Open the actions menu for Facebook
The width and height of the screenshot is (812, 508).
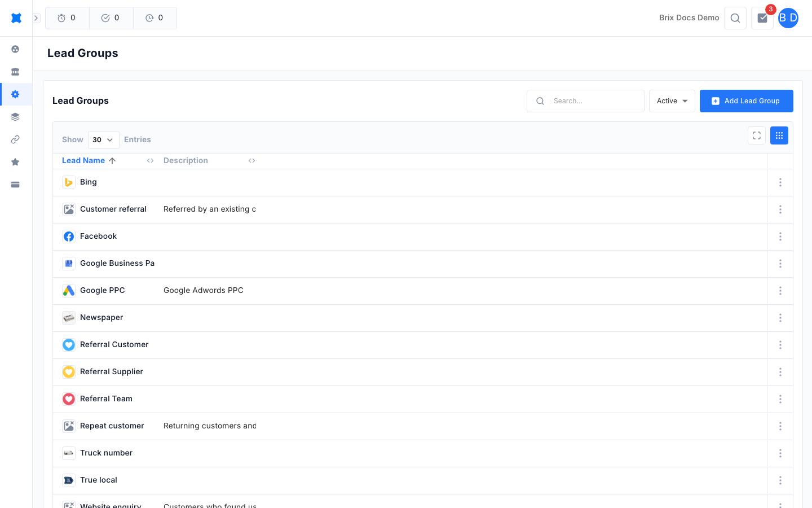(x=780, y=237)
